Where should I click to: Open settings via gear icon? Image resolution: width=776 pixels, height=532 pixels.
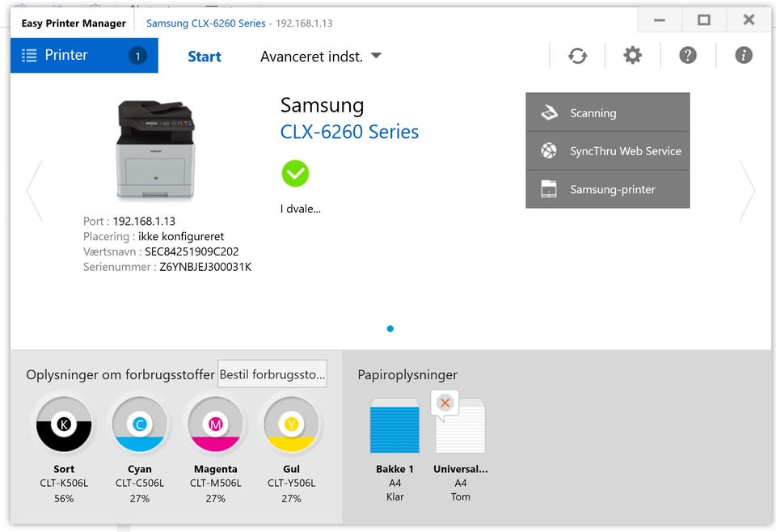coord(632,56)
